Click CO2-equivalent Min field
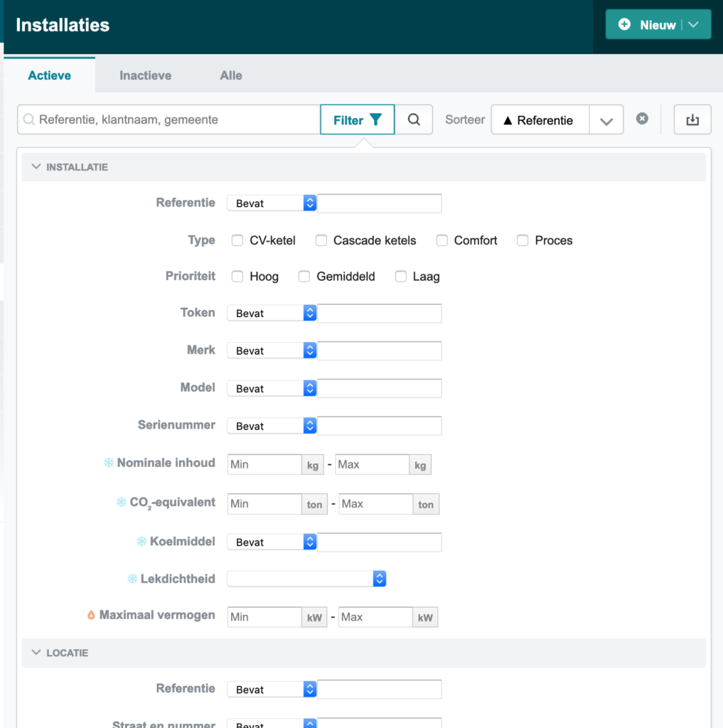The width and height of the screenshot is (723, 728). (x=264, y=504)
